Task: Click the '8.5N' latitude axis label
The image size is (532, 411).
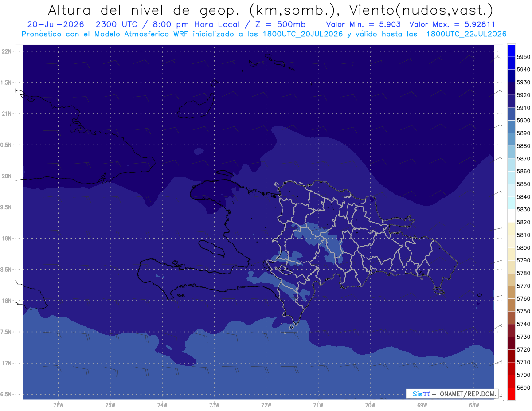Action: click(7, 270)
